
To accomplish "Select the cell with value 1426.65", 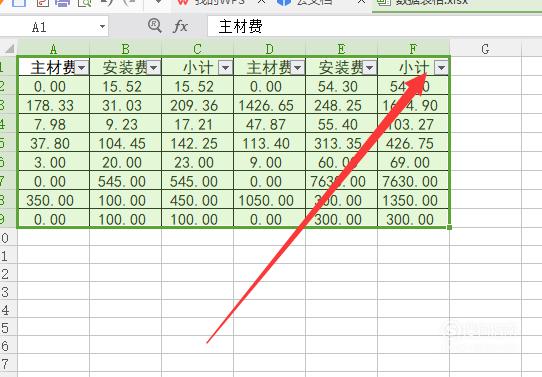I will pos(269,105).
